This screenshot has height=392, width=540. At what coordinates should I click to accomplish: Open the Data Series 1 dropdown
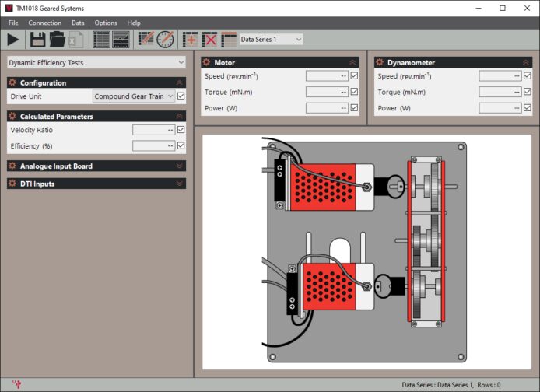(x=271, y=40)
